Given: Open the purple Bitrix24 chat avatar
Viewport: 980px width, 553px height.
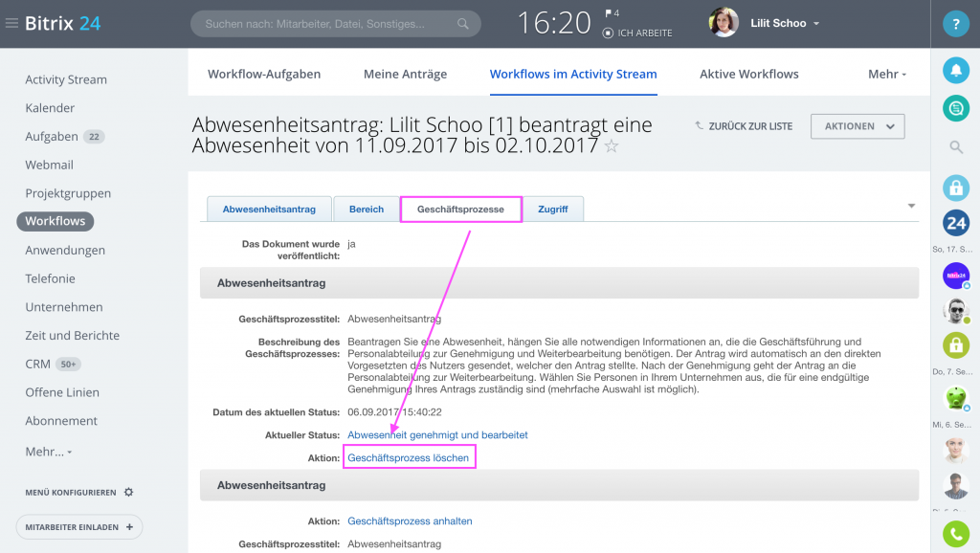Looking at the screenshot, I should 956,276.
